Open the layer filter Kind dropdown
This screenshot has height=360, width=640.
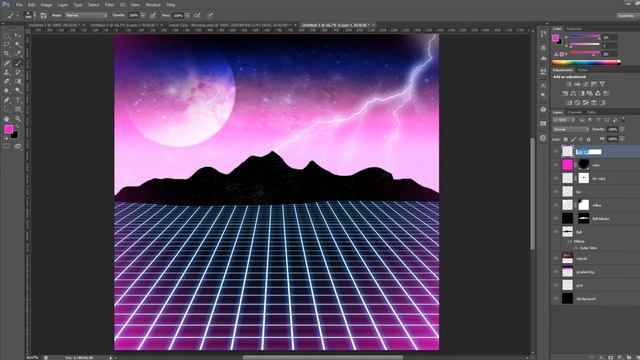pos(564,120)
